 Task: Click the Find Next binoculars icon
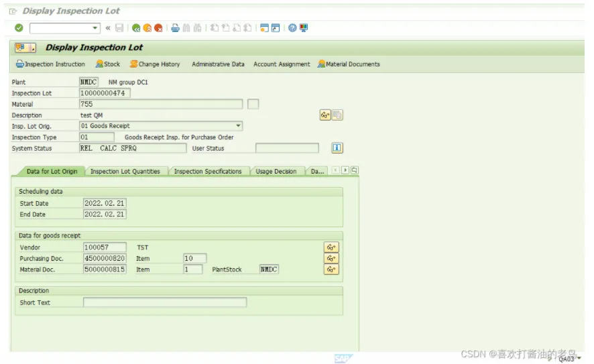pyautogui.click(x=197, y=27)
